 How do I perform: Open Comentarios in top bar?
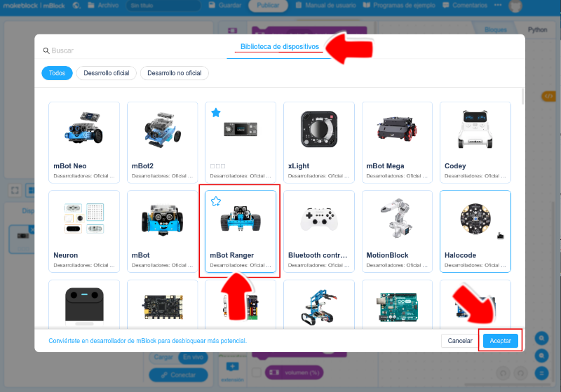[465, 6]
